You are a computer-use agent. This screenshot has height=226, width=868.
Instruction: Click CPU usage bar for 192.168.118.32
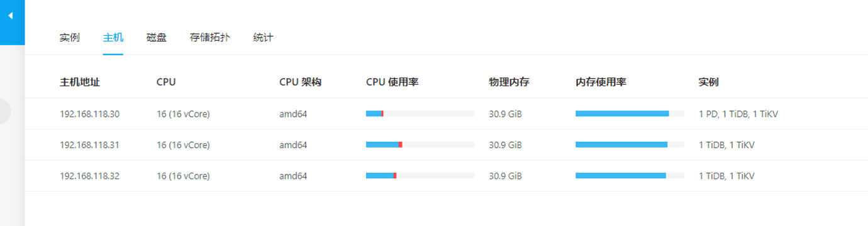(420, 175)
